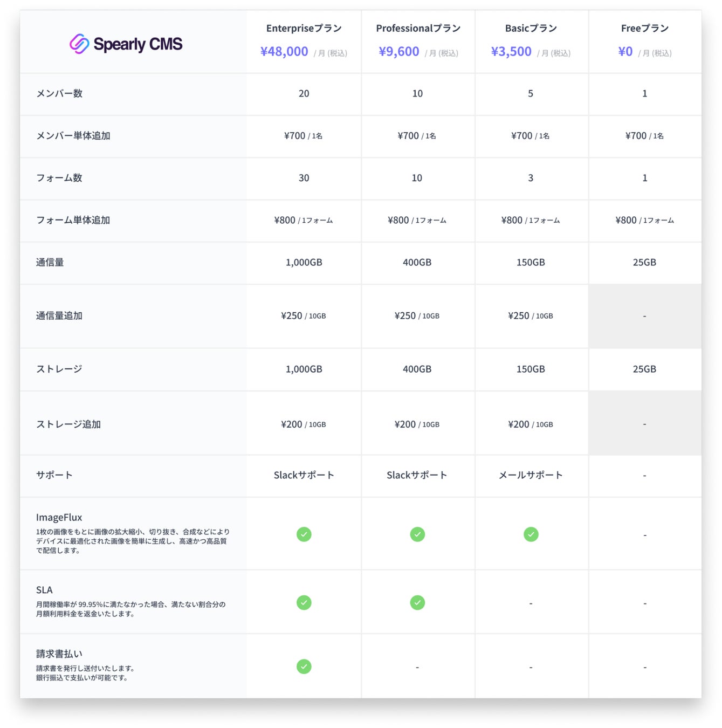The image size is (722, 728).
Task: Click the ImageFlux checkmark under Enterprise plan
Action: pos(304,534)
